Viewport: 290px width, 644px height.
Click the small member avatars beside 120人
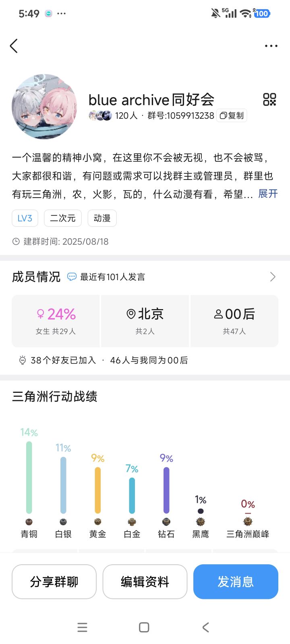click(100, 116)
